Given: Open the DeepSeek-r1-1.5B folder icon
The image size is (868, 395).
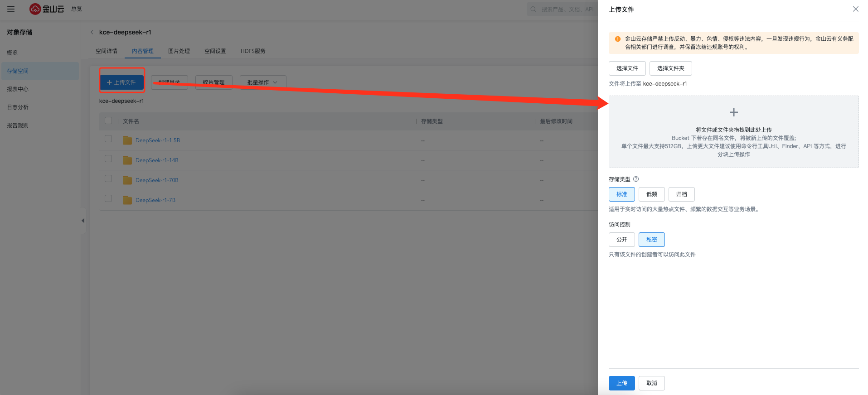Looking at the screenshot, I should (x=127, y=140).
